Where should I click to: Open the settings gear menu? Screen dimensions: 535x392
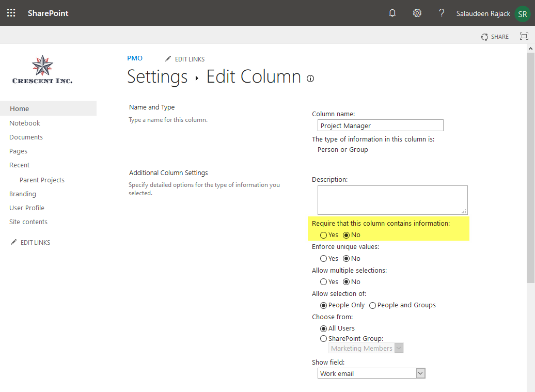[417, 13]
